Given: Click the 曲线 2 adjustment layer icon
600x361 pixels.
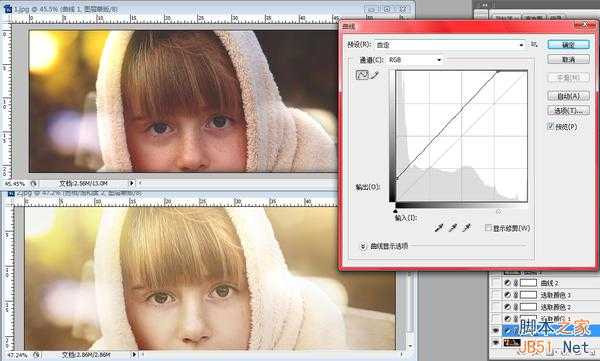Looking at the screenshot, I should 507,283.
